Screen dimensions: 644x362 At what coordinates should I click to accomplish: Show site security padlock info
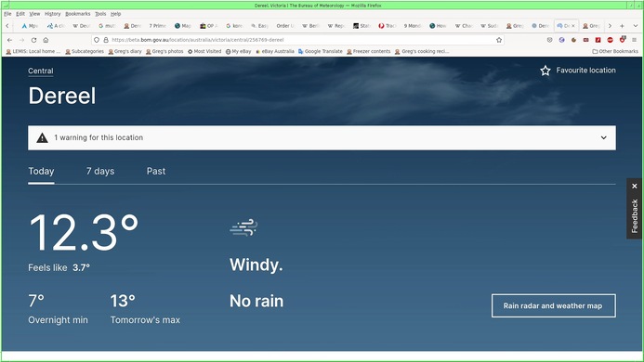point(106,40)
